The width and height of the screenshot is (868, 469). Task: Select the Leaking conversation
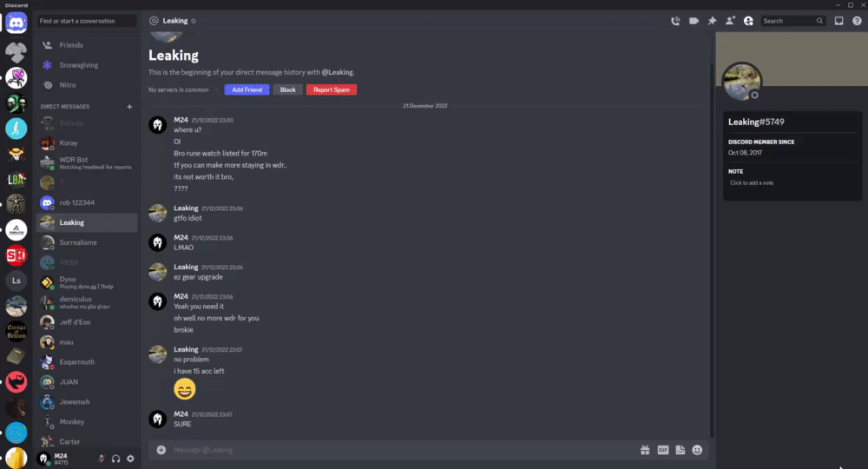point(87,222)
